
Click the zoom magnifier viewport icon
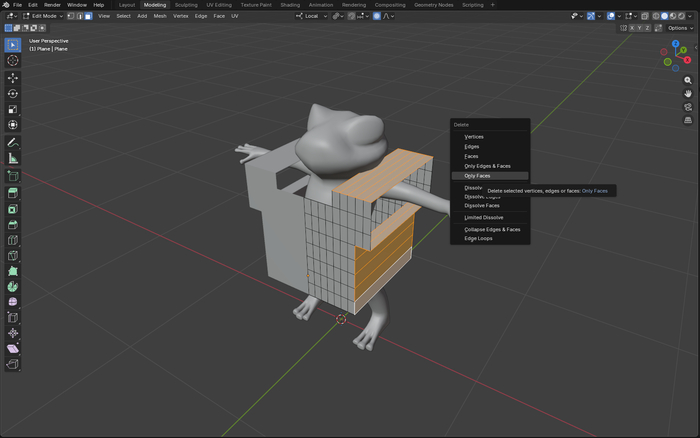(688, 80)
